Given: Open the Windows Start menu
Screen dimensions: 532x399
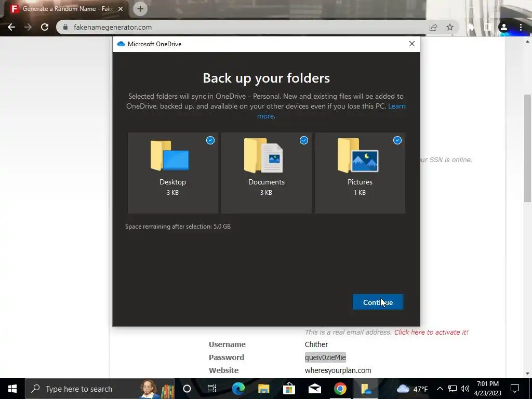Looking at the screenshot, I should tap(12, 389).
